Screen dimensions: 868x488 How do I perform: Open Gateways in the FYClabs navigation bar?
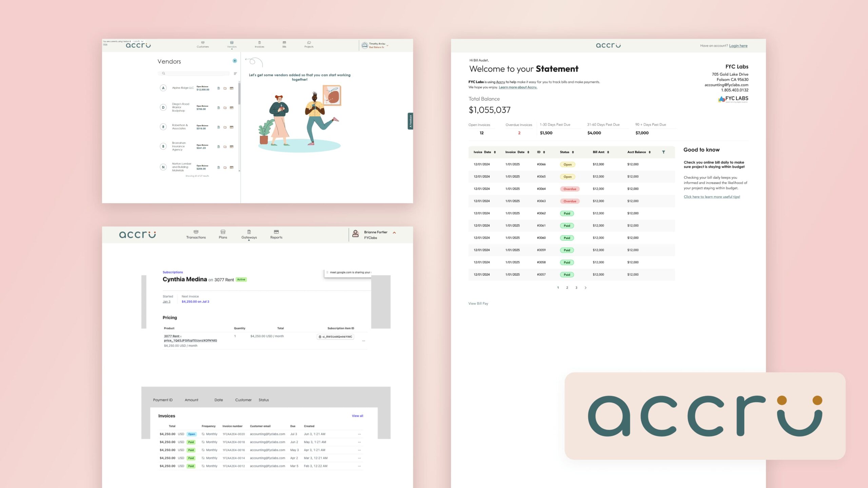tap(249, 234)
